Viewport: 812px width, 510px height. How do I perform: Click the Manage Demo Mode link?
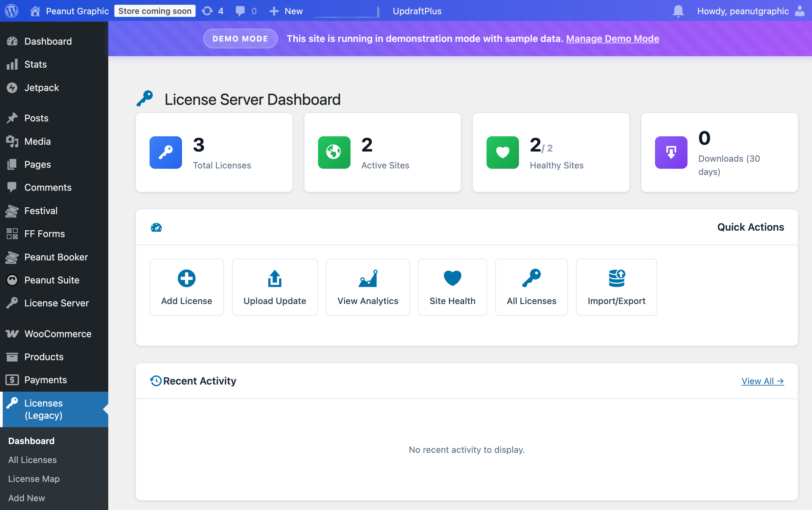click(612, 39)
